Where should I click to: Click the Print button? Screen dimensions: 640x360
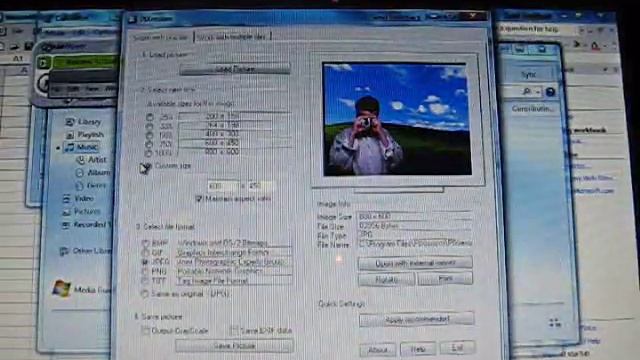pyautogui.click(x=445, y=278)
